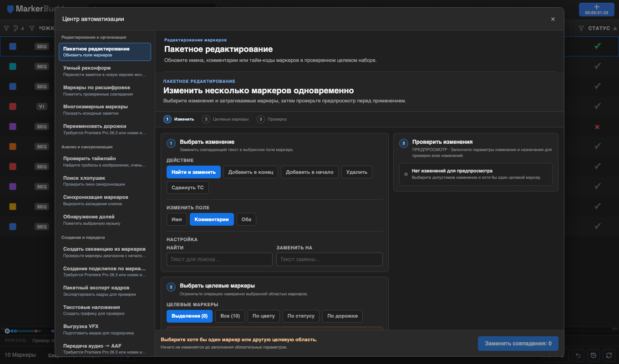The height and width of the screenshot is (364, 619).
Task: Click the color palette icon in the table header
Action: coord(16,28)
